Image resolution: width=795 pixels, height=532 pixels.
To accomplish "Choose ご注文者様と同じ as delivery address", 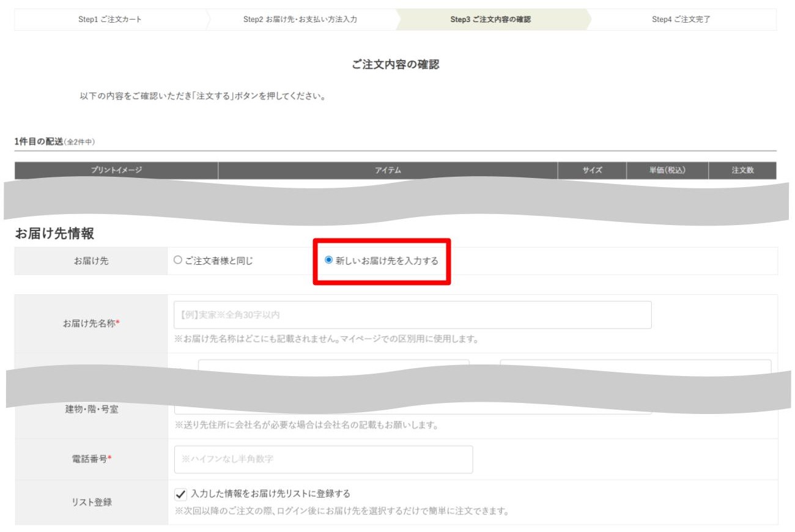I will coord(176,259).
